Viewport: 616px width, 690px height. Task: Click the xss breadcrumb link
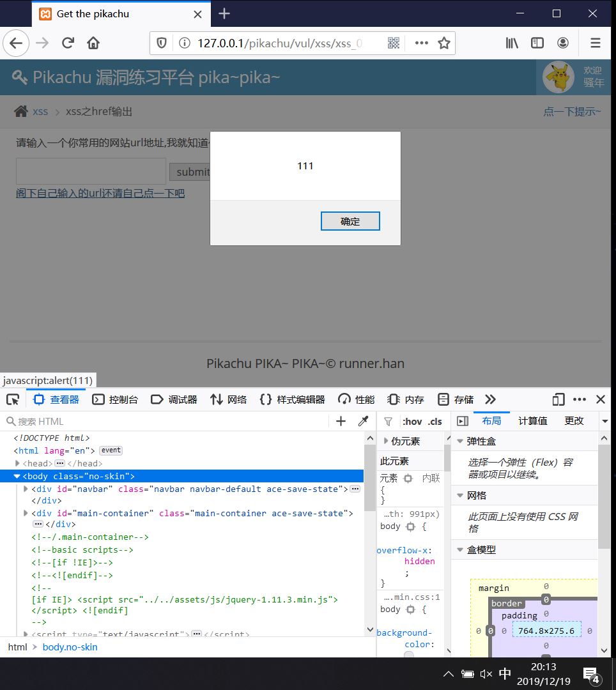click(x=40, y=112)
